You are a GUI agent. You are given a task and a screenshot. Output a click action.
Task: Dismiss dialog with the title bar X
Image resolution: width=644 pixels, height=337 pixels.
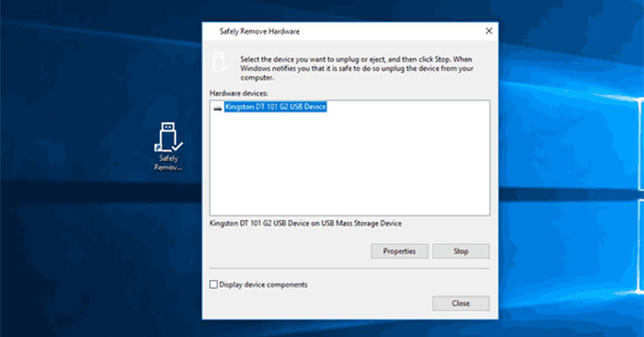click(x=489, y=30)
